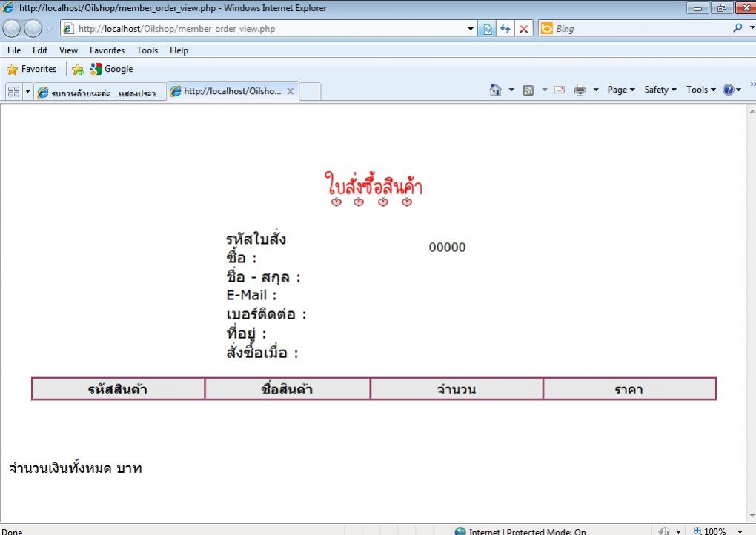Click the เบอร์ติดต่อ : label
Viewport: 756px width, 535px height.
coord(266,314)
